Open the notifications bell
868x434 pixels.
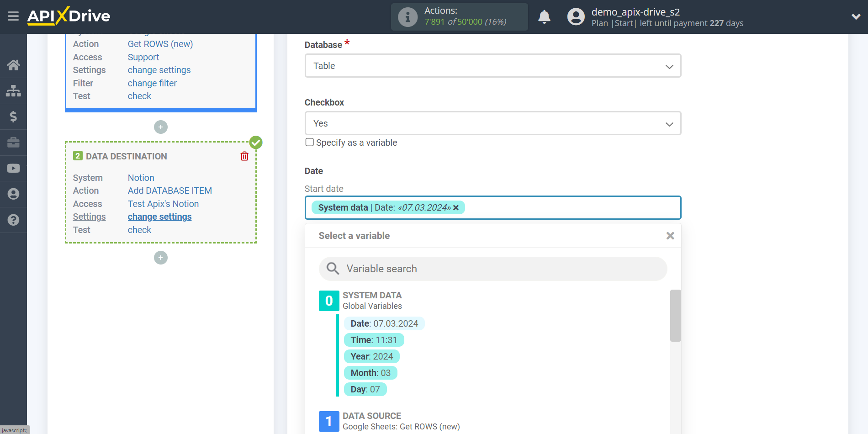tap(544, 17)
